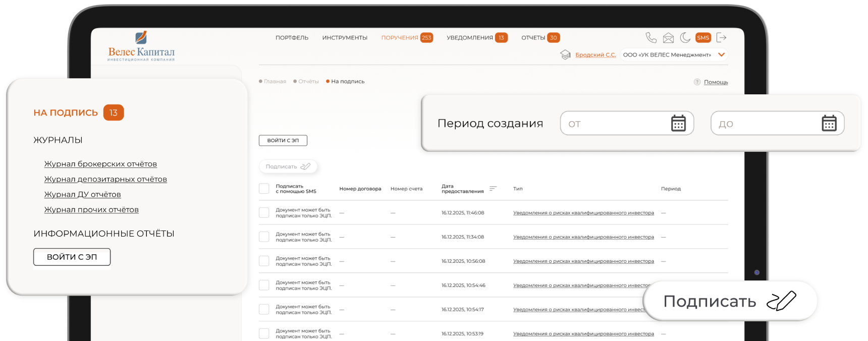Open calendar icon in the ОТ date field
Screen dimensions: 868x341
point(678,123)
